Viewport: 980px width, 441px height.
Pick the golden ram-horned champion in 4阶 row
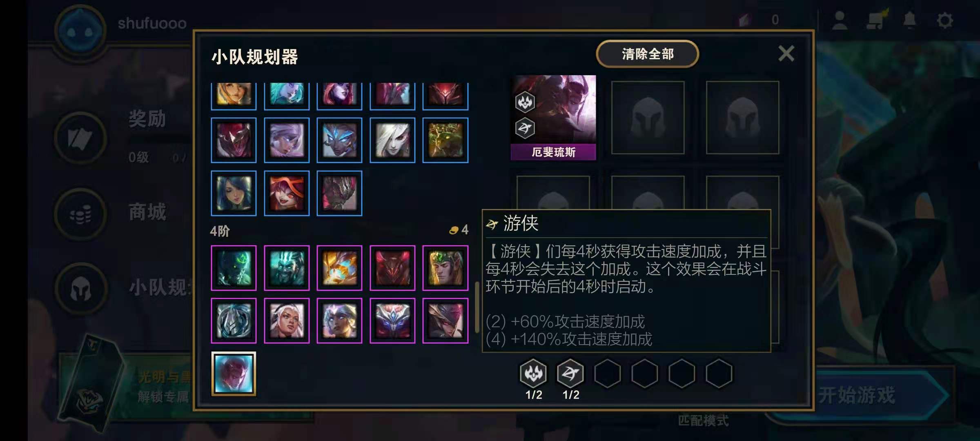[x=339, y=268]
